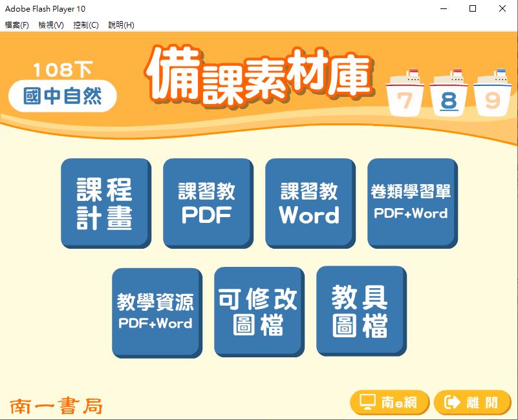Open the 說明(H) menu
Viewport: 518px width, 420px height.
coord(121,25)
